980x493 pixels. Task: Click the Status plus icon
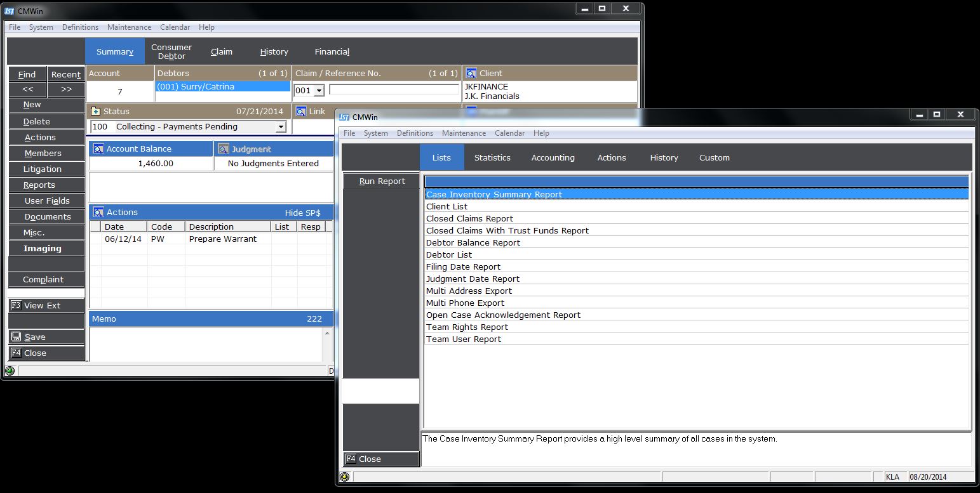pyautogui.click(x=96, y=111)
